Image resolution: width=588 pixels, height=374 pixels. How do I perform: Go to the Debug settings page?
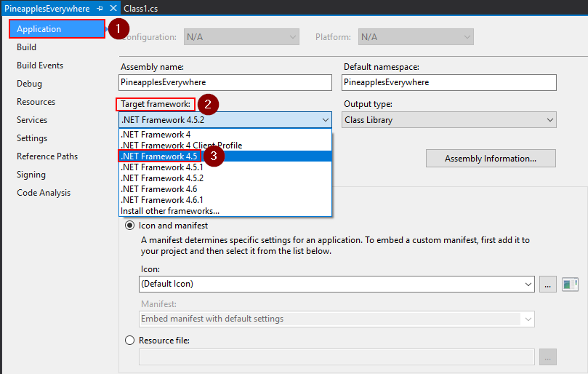pos(30,84)
